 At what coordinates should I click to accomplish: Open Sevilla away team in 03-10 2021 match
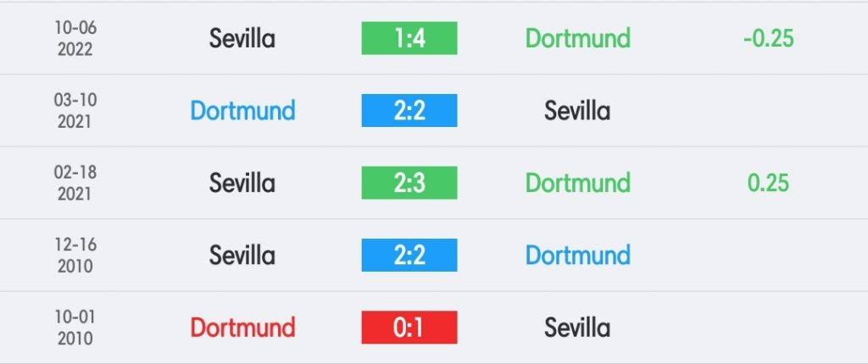(x=577, y=111)
